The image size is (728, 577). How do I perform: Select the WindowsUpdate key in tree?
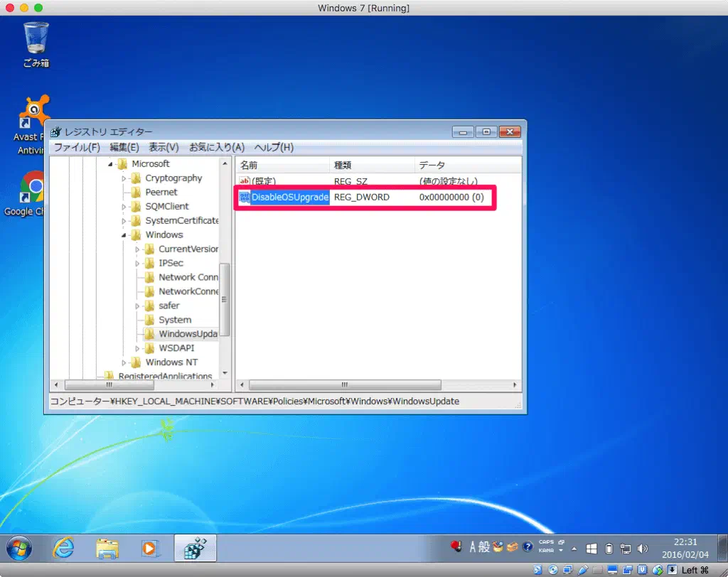click(x=187, y=334)
